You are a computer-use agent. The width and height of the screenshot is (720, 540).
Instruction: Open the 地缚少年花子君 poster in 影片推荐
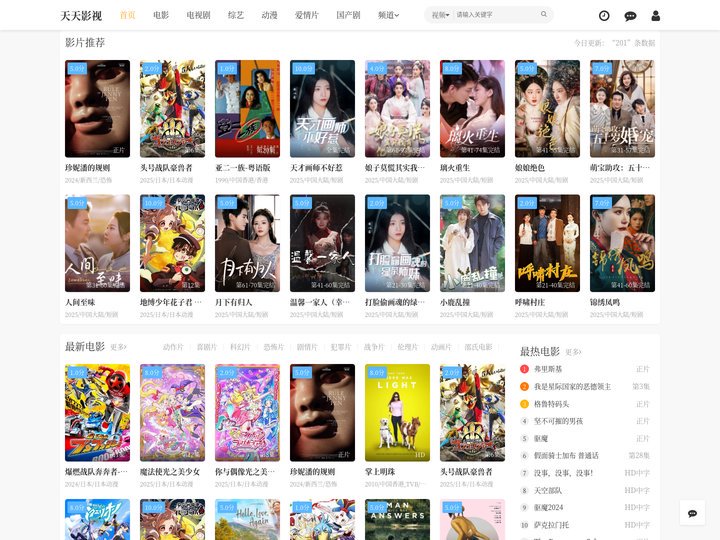click(x=172, y=243)
